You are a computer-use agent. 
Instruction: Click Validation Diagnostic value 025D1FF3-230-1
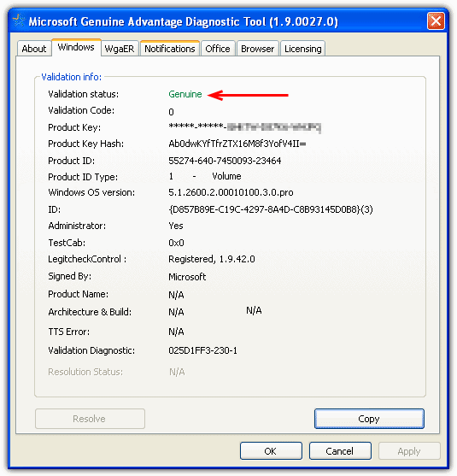coord(202,350)
